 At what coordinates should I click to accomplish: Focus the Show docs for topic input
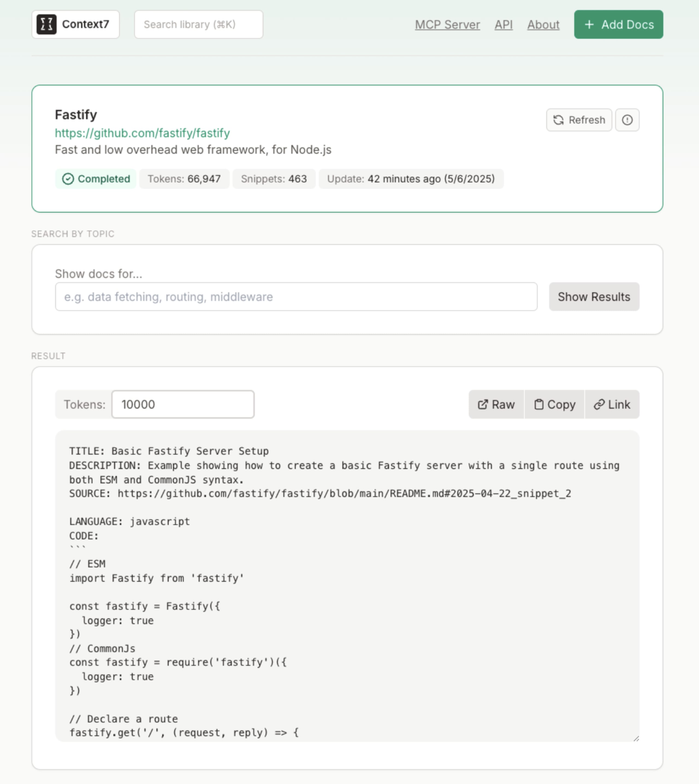click(296, 297)
